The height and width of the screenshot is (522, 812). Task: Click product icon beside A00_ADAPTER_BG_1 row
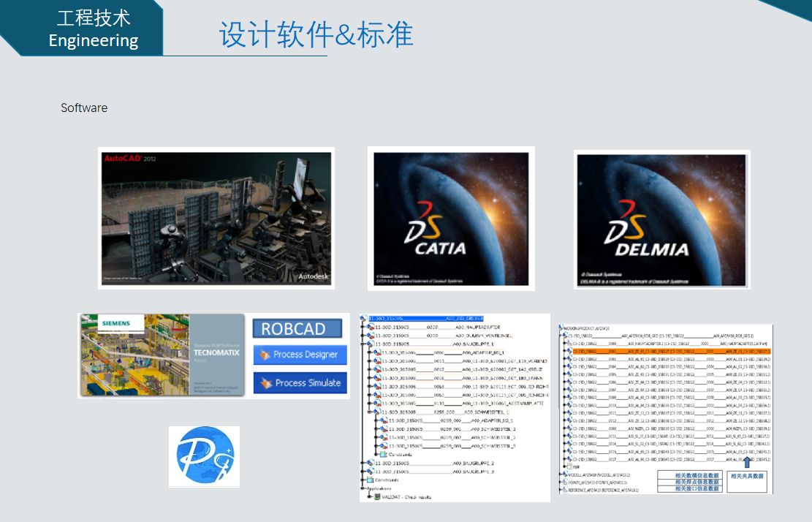coord(378,352)
